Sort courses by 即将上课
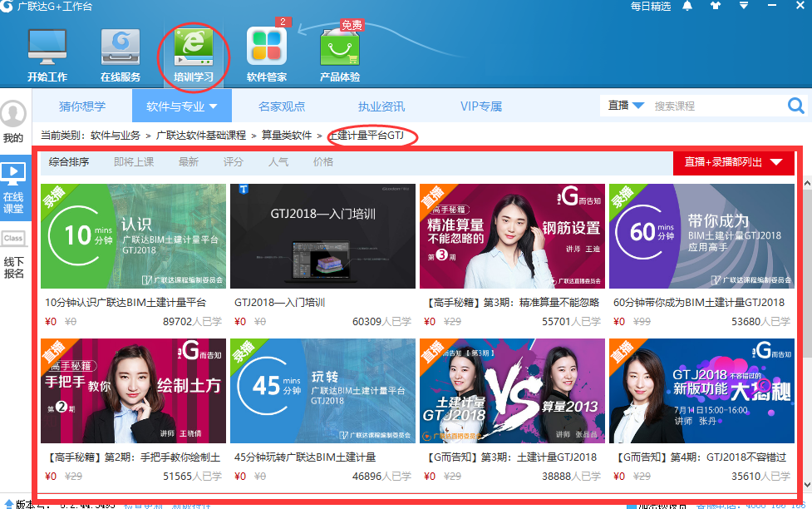Screen dimensions: 812x509 (134, 161)
